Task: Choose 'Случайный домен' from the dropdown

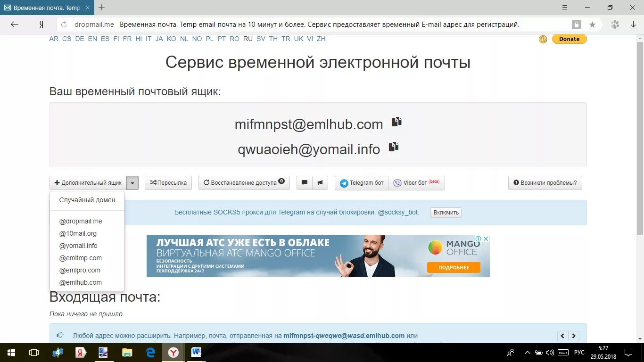Action: pos(87,200)
